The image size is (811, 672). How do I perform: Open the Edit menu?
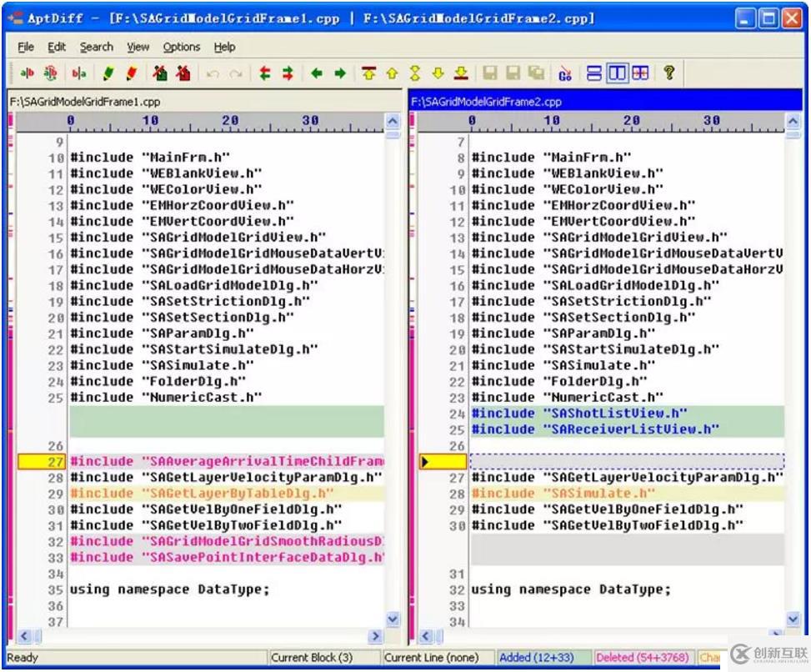57,47
